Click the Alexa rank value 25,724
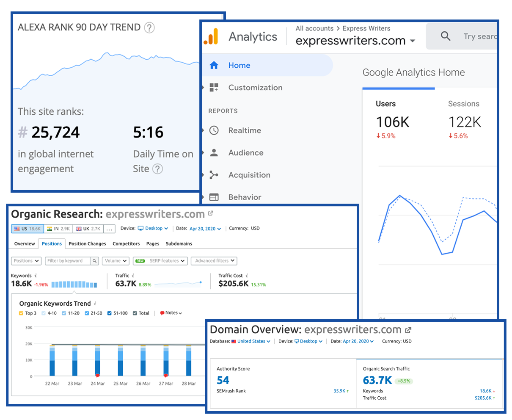This screenshot has width=512, height=420. (55, 133)
